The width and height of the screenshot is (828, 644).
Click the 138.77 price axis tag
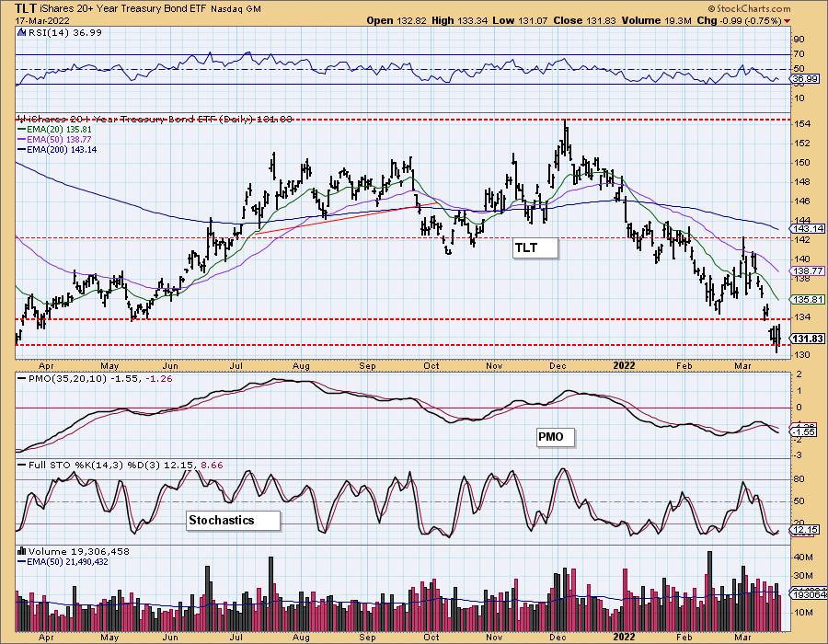coord(809,270)
